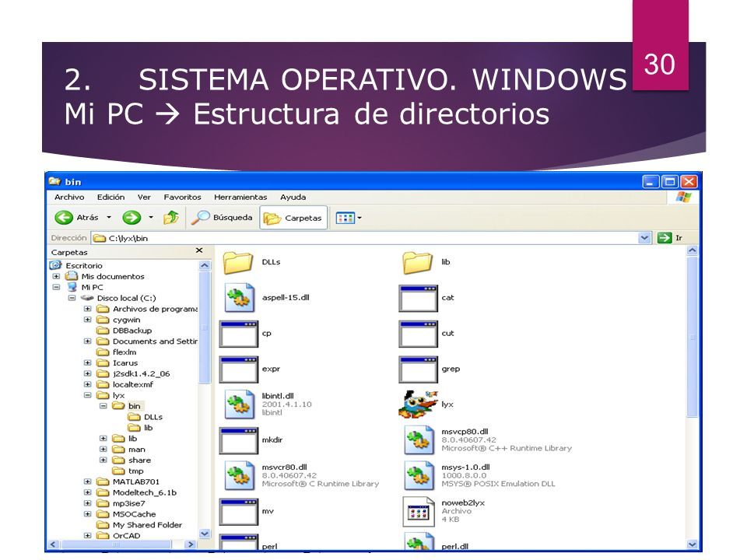Select the noweb2lyx file icon
Image resolution: width=747 pixels, height=560 pixels.
pos(419,512)
